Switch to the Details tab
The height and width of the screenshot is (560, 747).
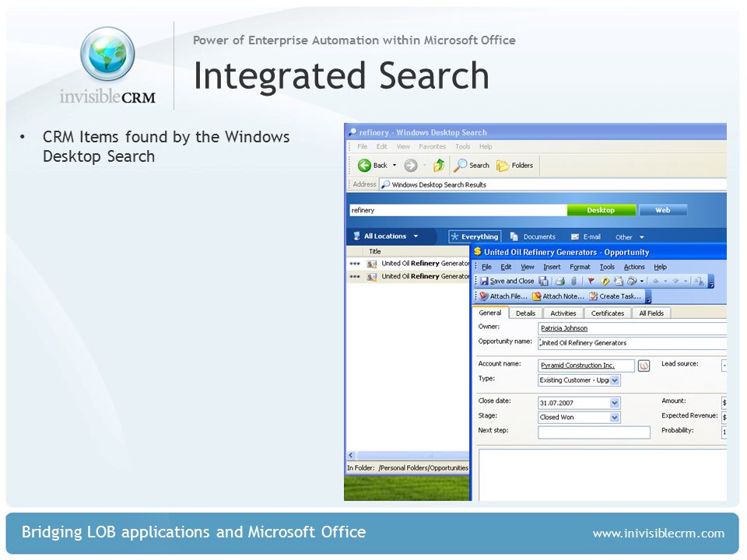click(525, 313)
